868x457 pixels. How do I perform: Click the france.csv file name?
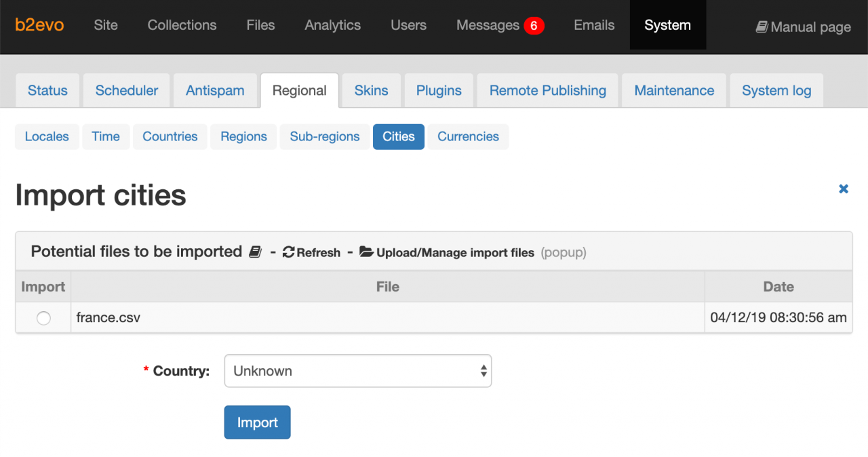108,317
